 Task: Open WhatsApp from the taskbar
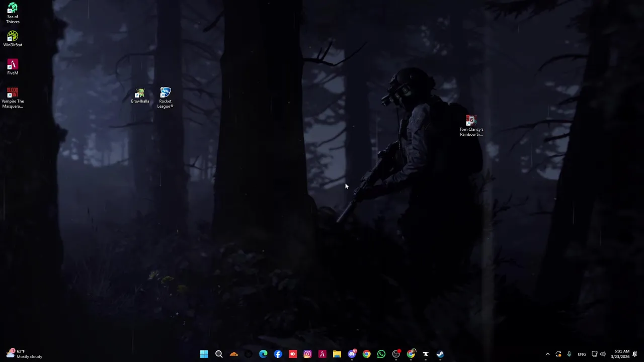pos(381,354)
